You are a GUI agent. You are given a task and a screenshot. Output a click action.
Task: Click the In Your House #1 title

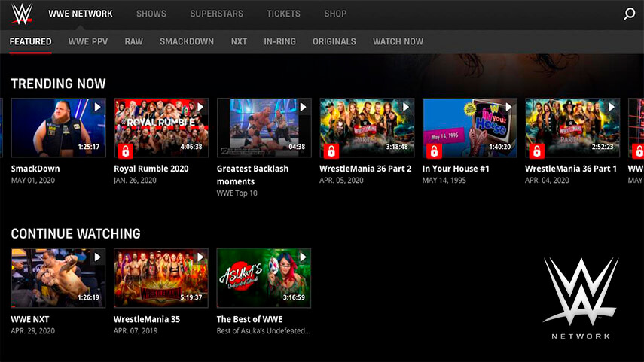(456, 169)
